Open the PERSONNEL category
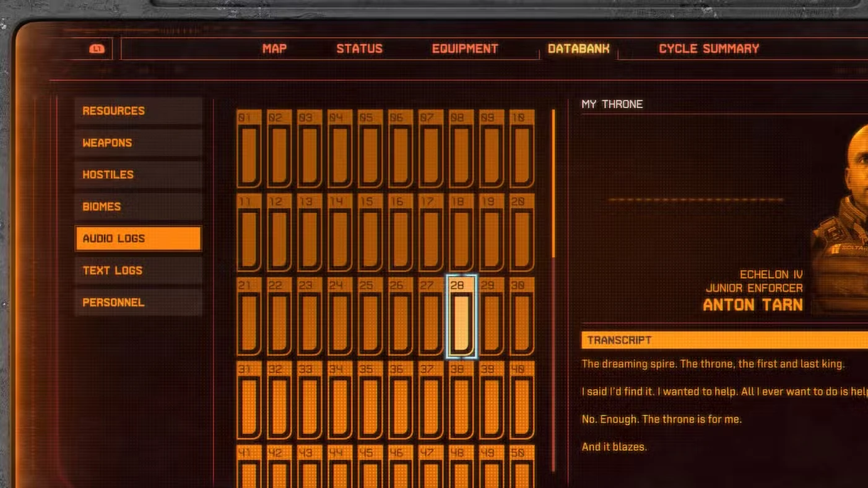 (139, 302)
